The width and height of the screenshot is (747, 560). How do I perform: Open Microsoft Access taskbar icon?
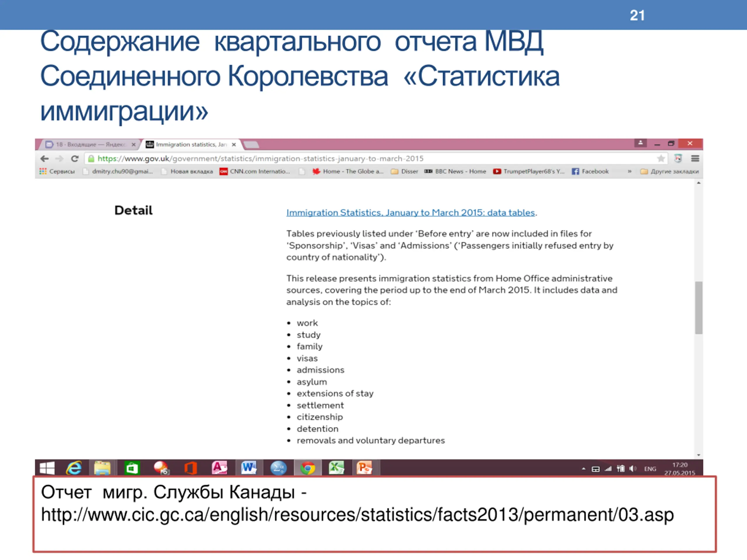[219, 468]
